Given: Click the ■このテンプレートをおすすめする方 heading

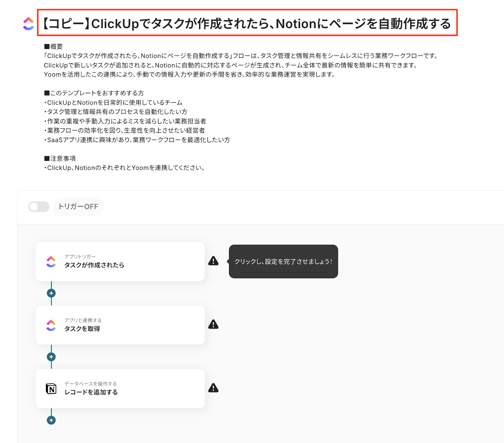Looking at the screenshot, I should click(x=94, y=93).
